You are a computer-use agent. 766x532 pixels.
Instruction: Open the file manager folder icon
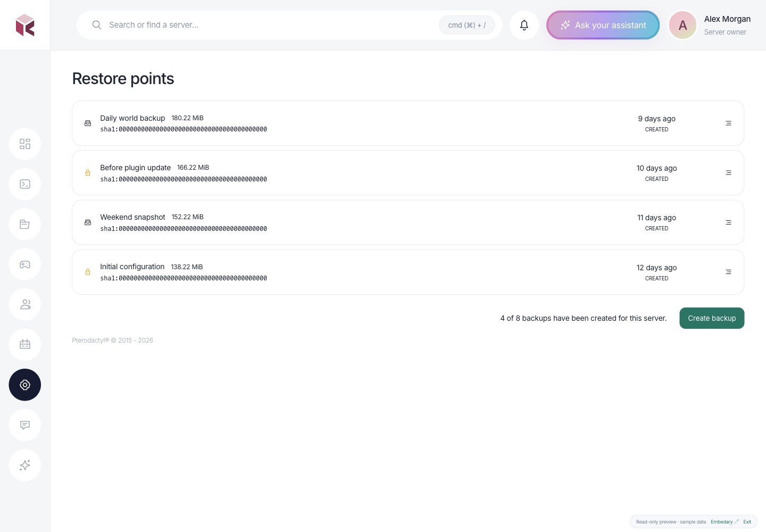pos(25,225)
